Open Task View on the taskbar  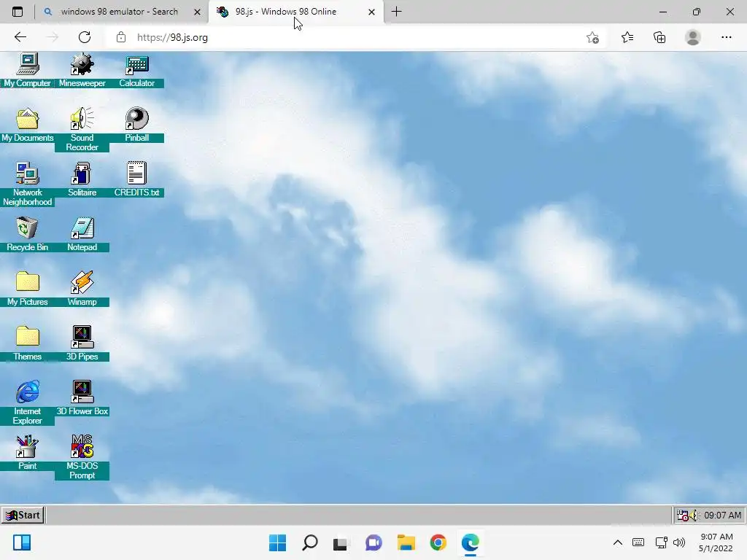341,542
